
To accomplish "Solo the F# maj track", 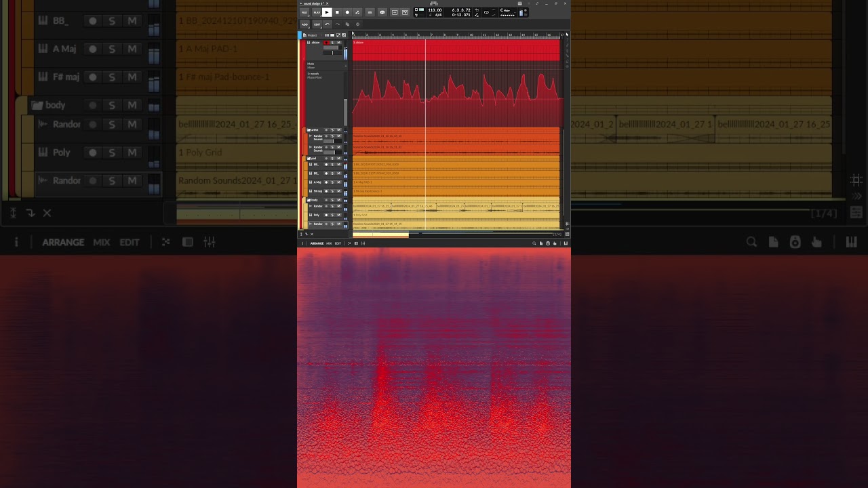I will [x=332, y=191].
